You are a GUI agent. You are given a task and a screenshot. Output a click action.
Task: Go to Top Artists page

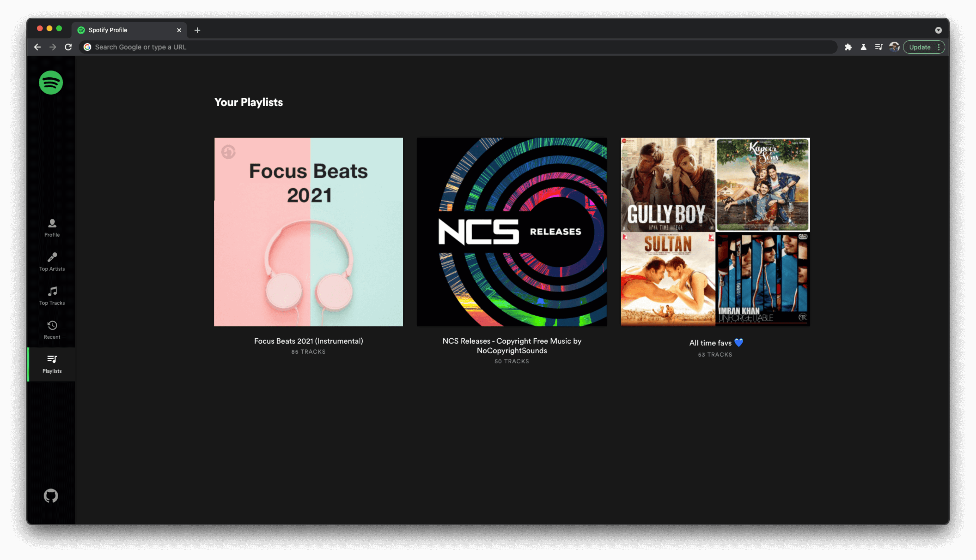pyautogui.click(x=52, y=262)
